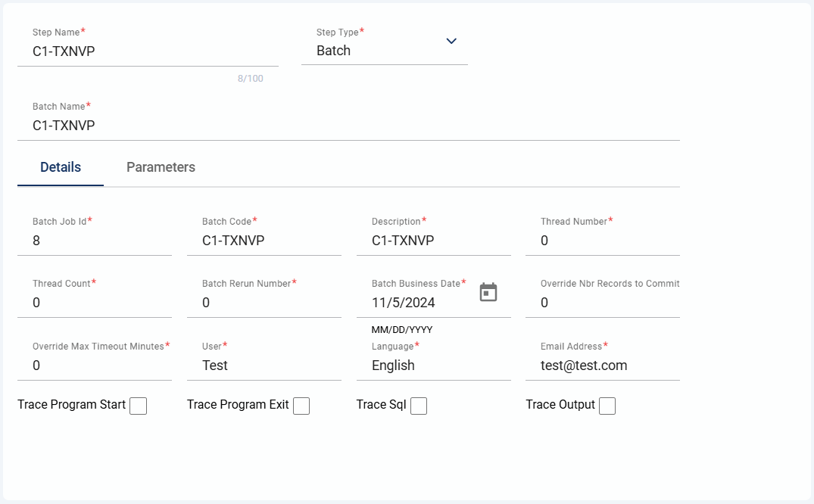This screenshot has width=814, height=504.
Task: Click the Thread Count field
Action: click(95, 303)
